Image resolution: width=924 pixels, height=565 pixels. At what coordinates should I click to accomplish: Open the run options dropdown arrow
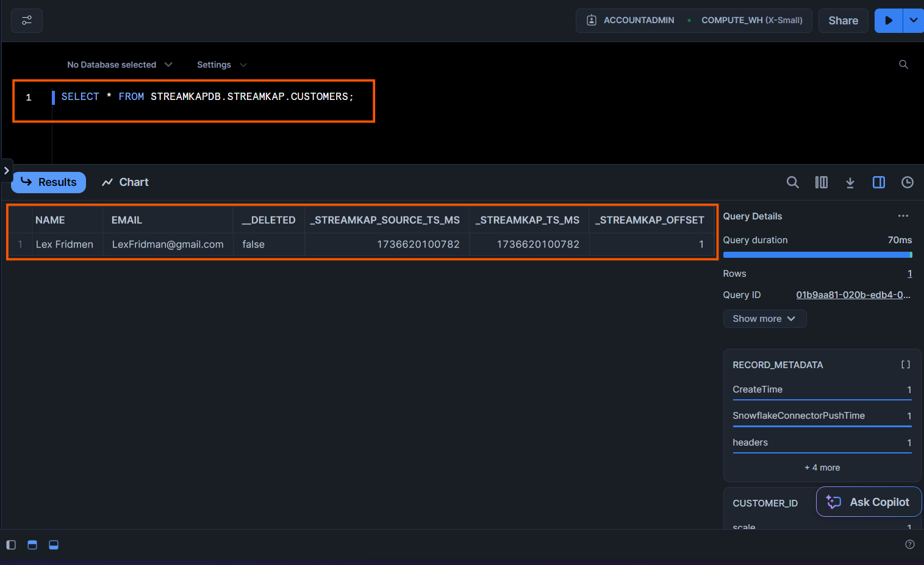pos(913,21)
